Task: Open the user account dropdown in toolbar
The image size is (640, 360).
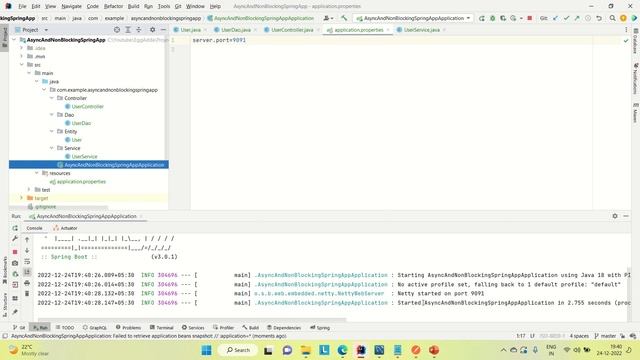Action: (x=328, y=18)
